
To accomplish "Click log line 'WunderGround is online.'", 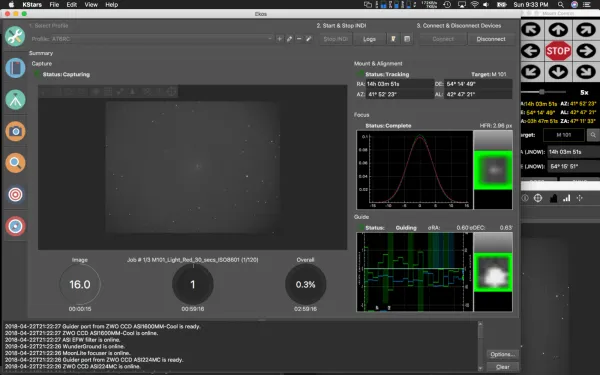I will tap(65, 346).
